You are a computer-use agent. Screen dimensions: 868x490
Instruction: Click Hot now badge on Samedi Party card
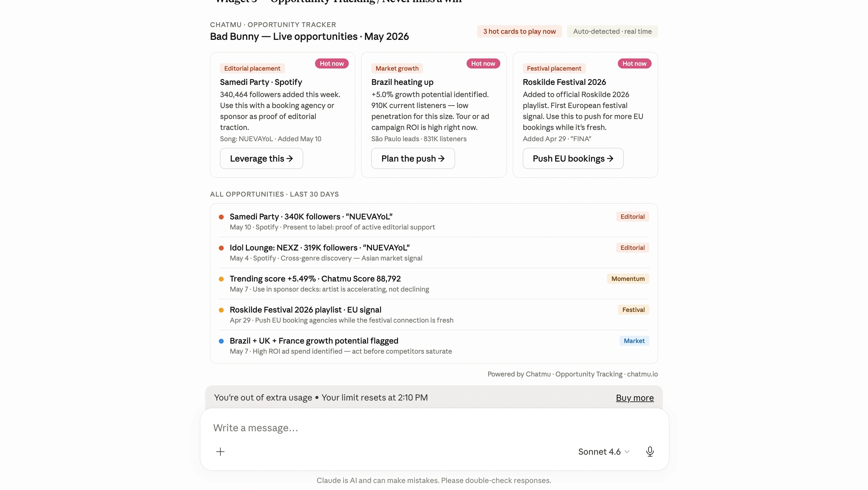click(331, 64)
